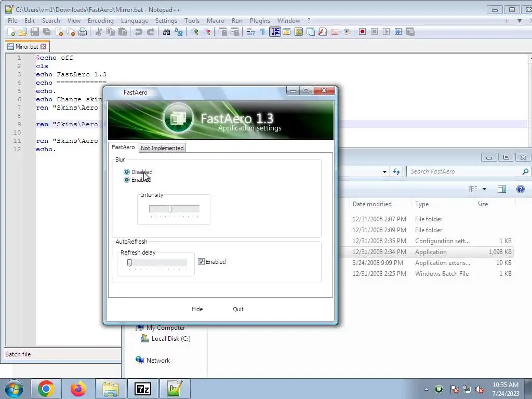Expand the Explorer view options dropdown arrow
Screen dimensions: 532x399
(484, 189)
